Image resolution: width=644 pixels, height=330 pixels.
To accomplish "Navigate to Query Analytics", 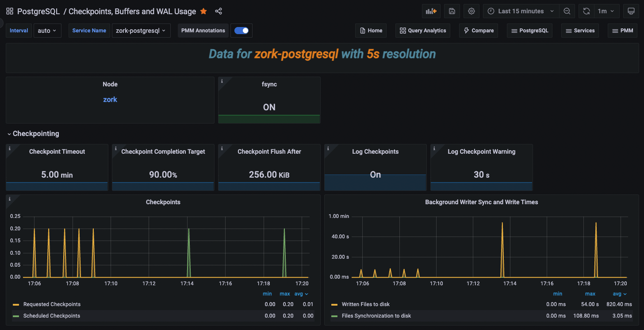I will 422,30.
